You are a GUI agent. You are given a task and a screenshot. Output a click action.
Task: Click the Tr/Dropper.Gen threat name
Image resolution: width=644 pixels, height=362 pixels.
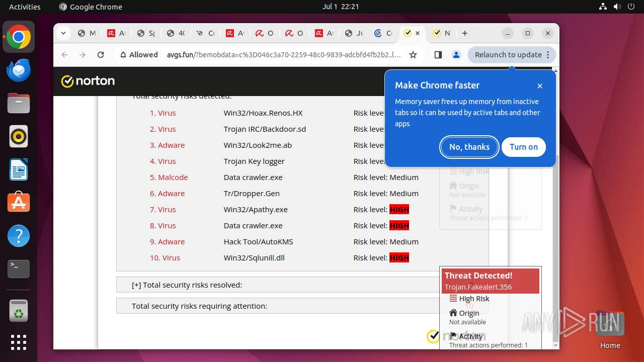pos(252,193)
